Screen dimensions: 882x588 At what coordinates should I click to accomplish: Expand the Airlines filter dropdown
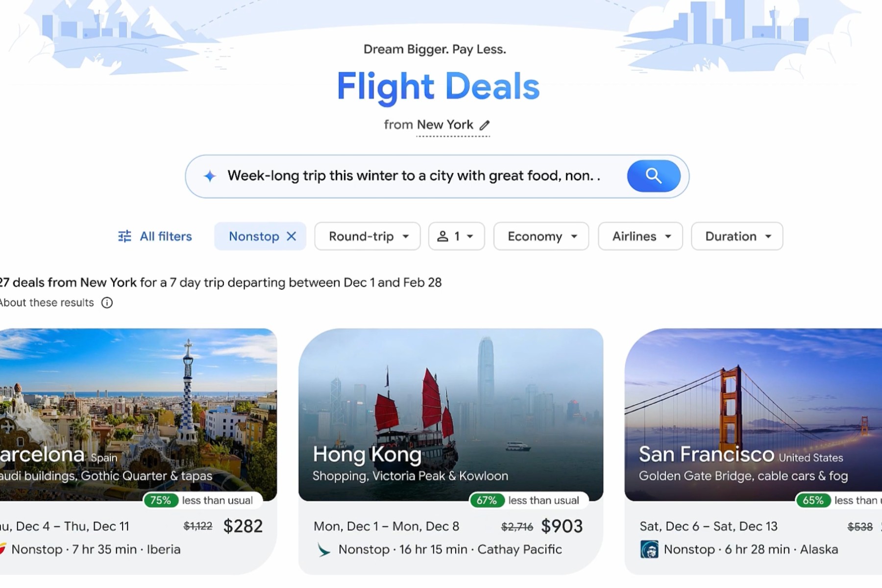(640, 236)
